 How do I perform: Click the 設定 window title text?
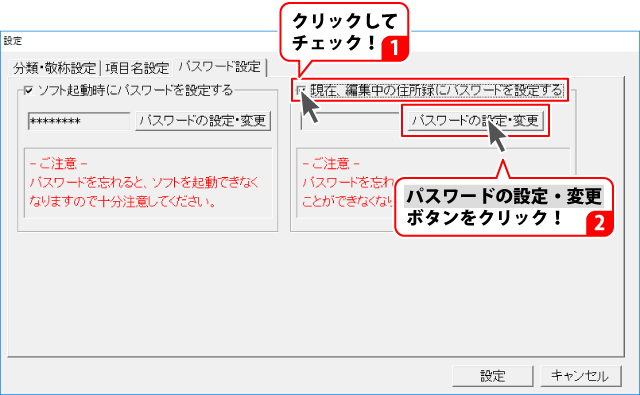point(13,41)
